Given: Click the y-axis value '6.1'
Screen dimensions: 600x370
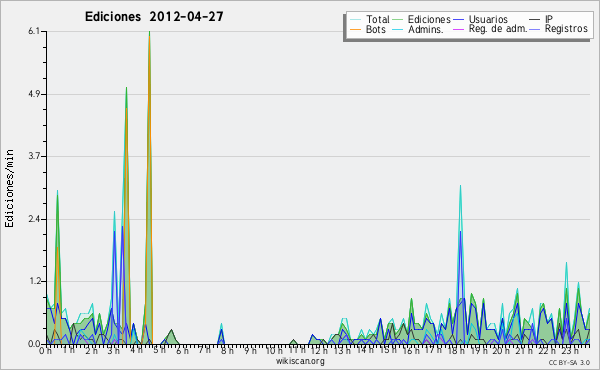Looking at the screenshot, I should click(x=34, y=31).
